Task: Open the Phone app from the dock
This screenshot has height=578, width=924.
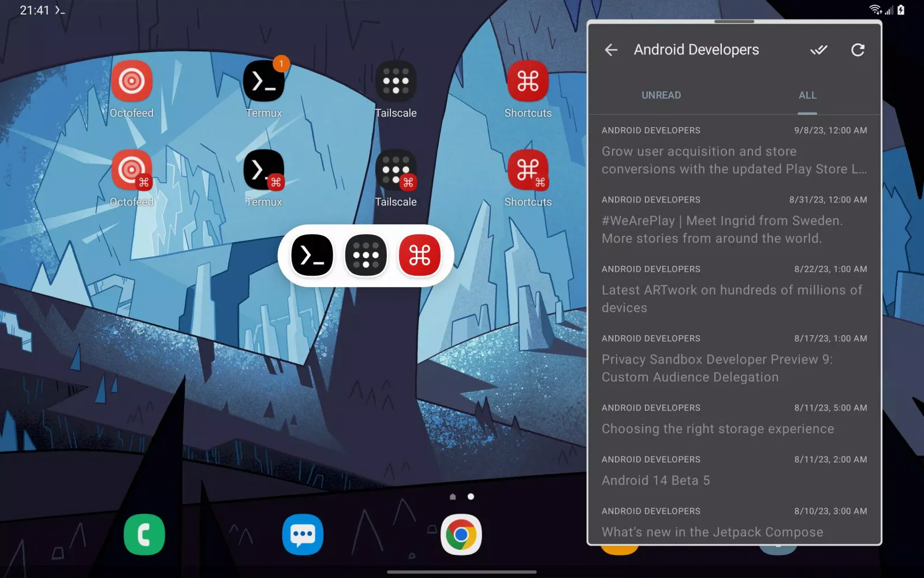Action: (x=144, y=535)
